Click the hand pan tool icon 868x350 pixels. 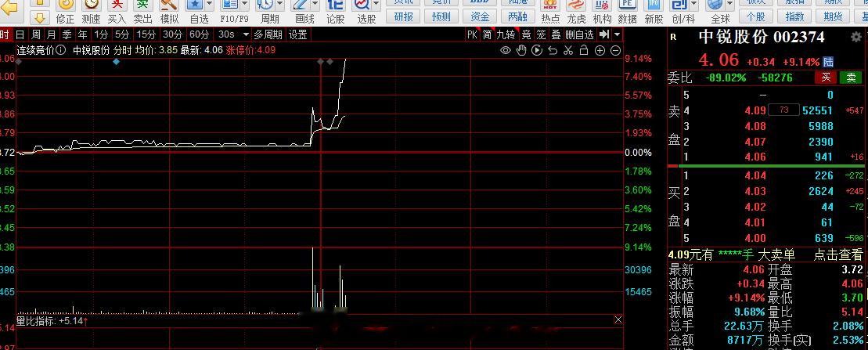[x=521, y=50]
